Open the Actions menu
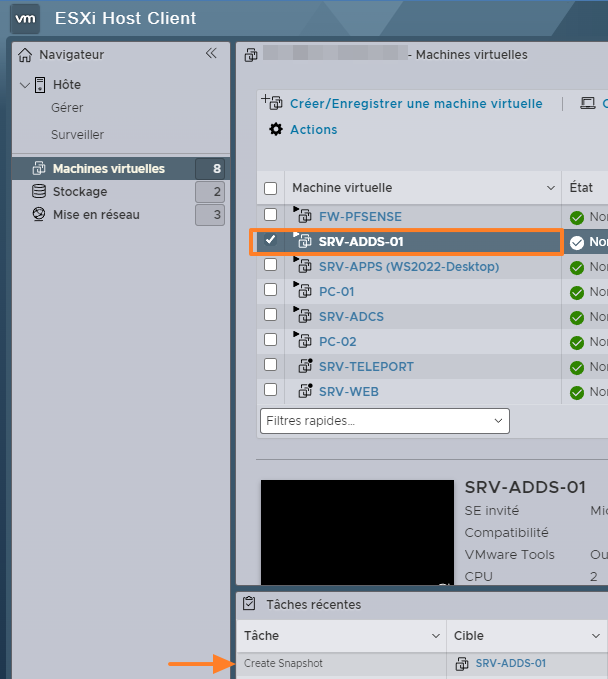The image size is (608, 679). point(314,129)
